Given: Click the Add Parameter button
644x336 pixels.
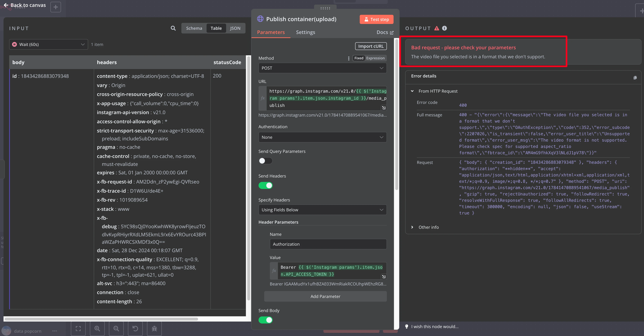Looking at the screenshot, I should click(325, 296).
